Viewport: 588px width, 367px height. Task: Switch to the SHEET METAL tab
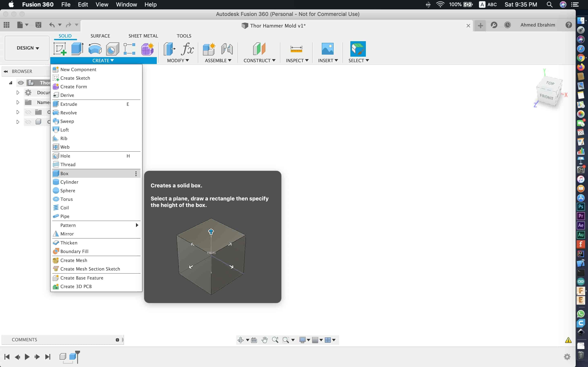(143, 35)
